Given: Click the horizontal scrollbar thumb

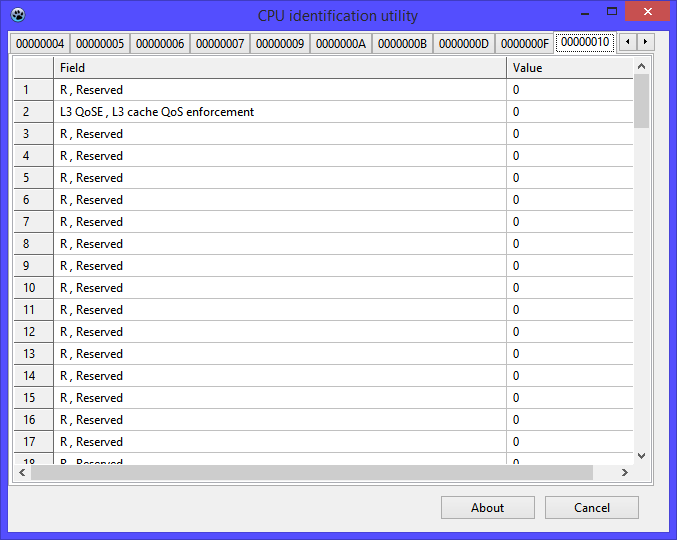Looking at the screenshot, I should click(312, 473).
